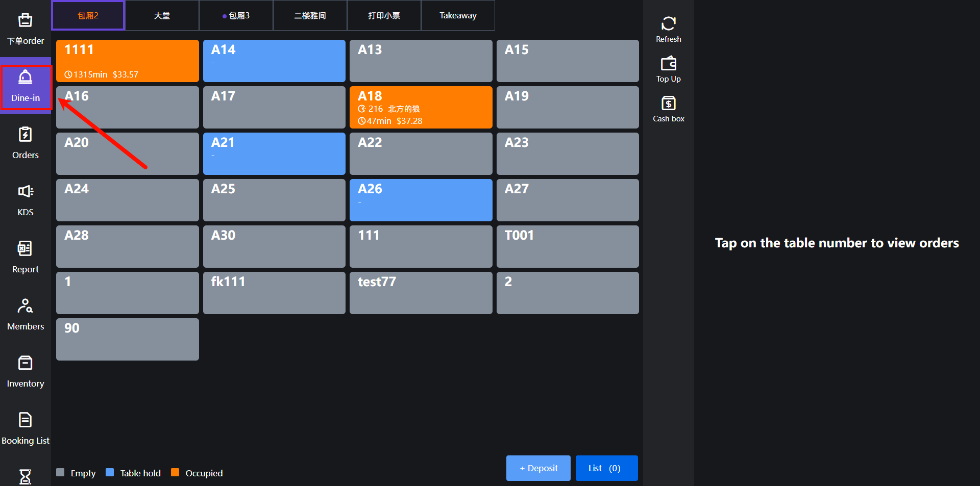Screen dimensions: 980x486
Task: Open the Inventory box icon
Action: tap(25, 363)
